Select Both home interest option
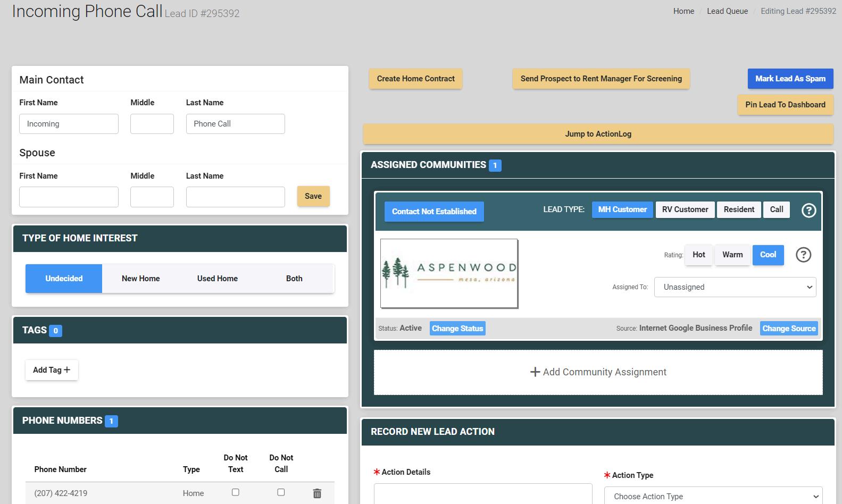The image size is (842, 504). click(294, 279)
